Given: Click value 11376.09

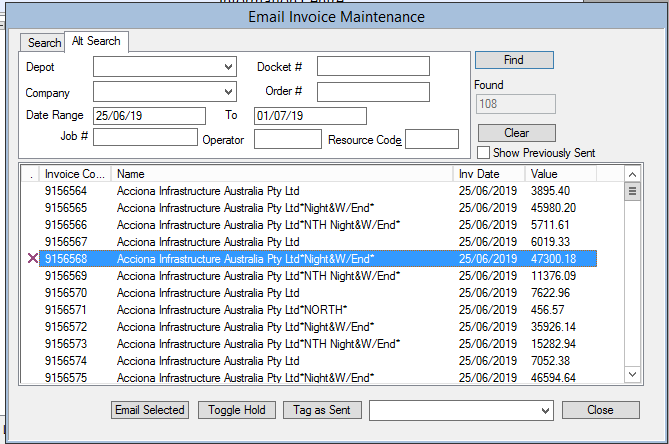Looking at the screenshot, I should point(553,276).
